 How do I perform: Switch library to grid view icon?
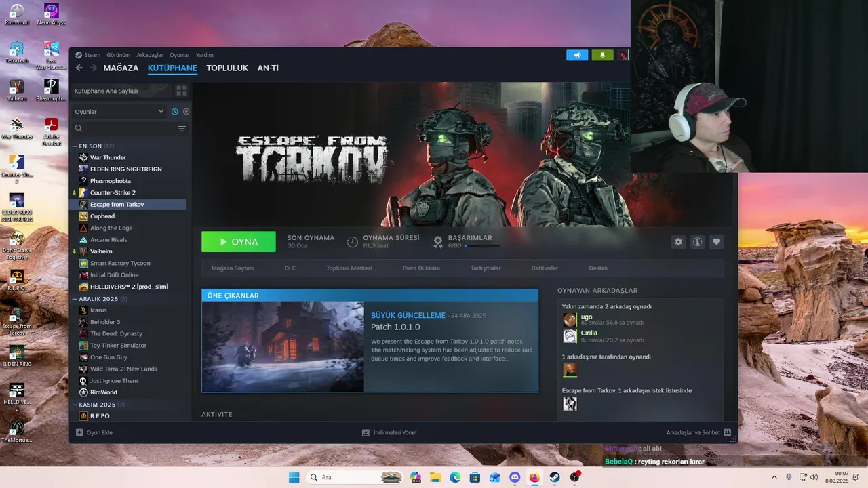point(181,90)
